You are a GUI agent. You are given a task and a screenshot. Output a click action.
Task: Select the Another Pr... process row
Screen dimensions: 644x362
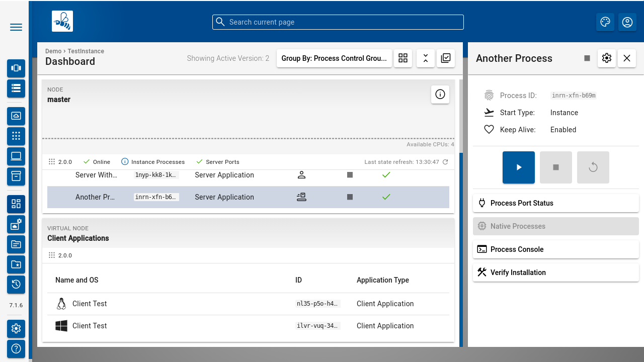(x=248, y=197)
